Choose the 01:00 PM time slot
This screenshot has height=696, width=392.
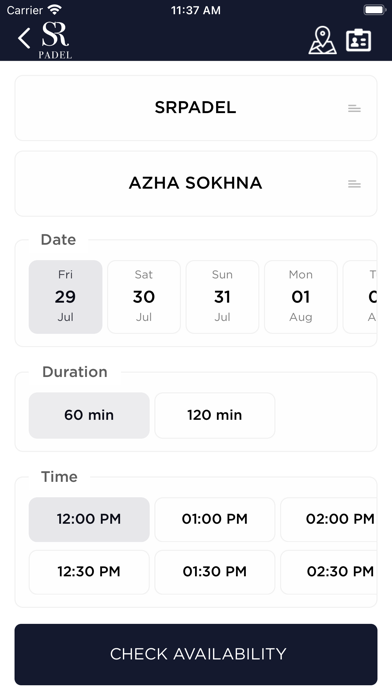pos(215,519)
